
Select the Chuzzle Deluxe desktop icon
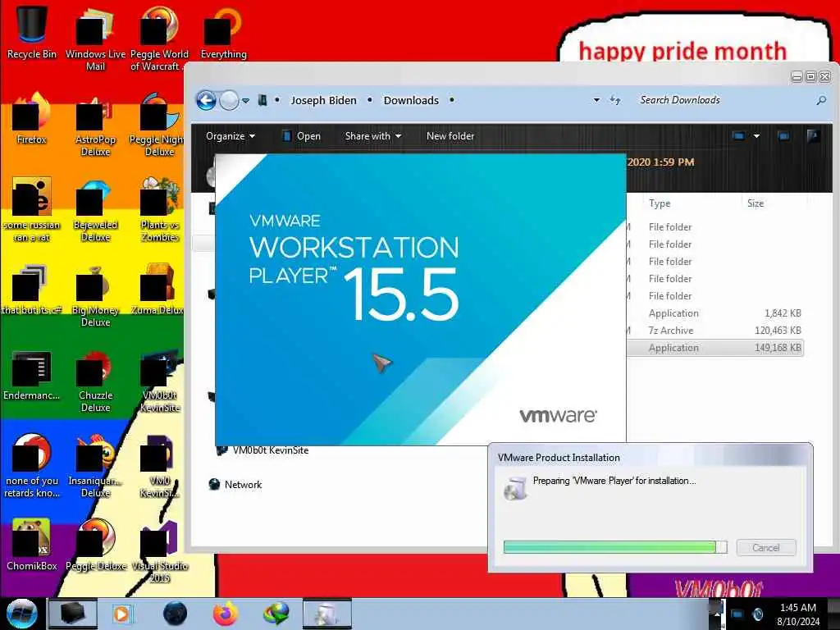[x=95, y=381]
